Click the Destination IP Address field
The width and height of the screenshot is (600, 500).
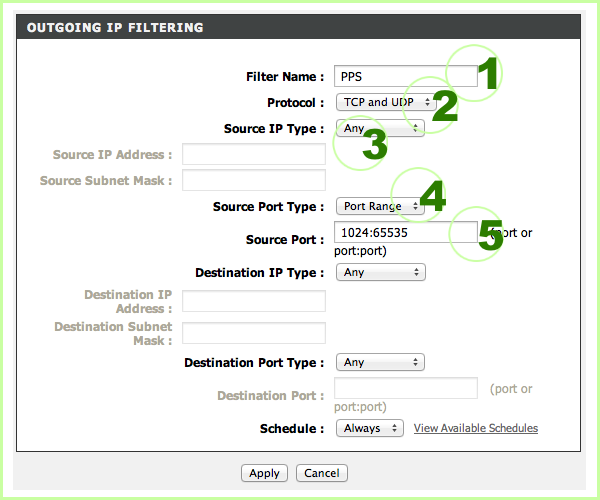tap(254, 301)
